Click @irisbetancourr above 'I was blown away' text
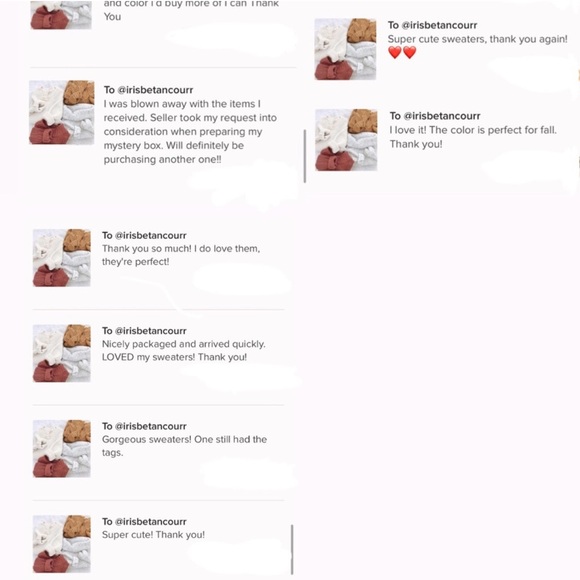Screen dimensions: 580x580 (155, 90)
